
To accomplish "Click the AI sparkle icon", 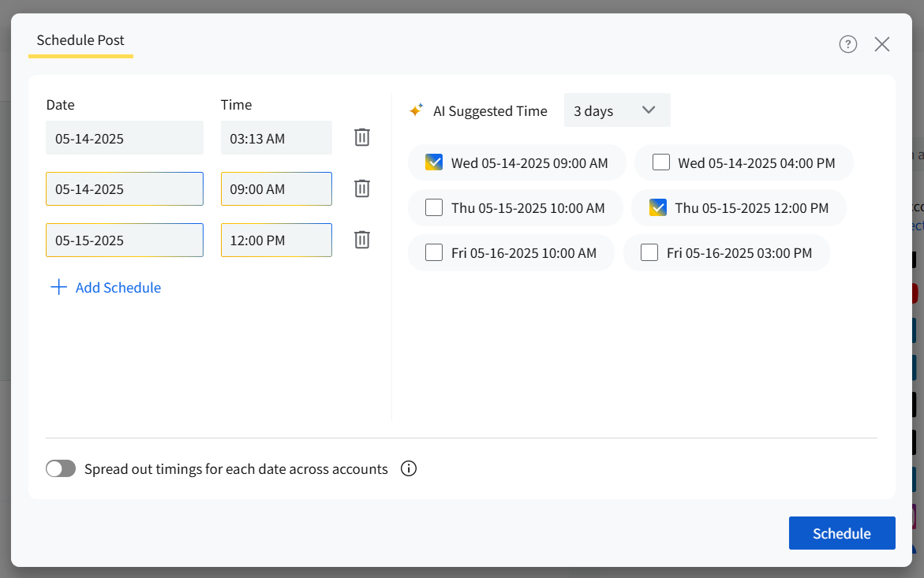I will (416, 110).
